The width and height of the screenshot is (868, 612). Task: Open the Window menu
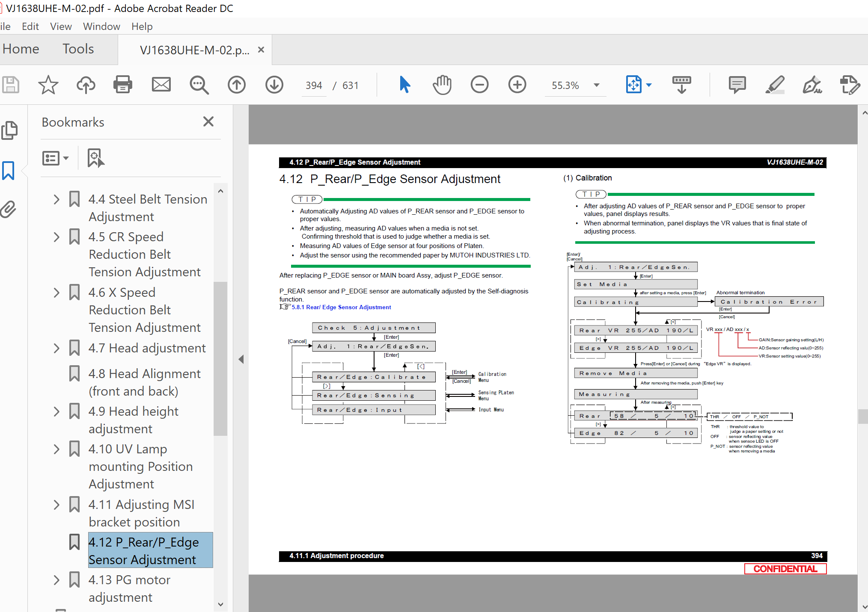101,27
